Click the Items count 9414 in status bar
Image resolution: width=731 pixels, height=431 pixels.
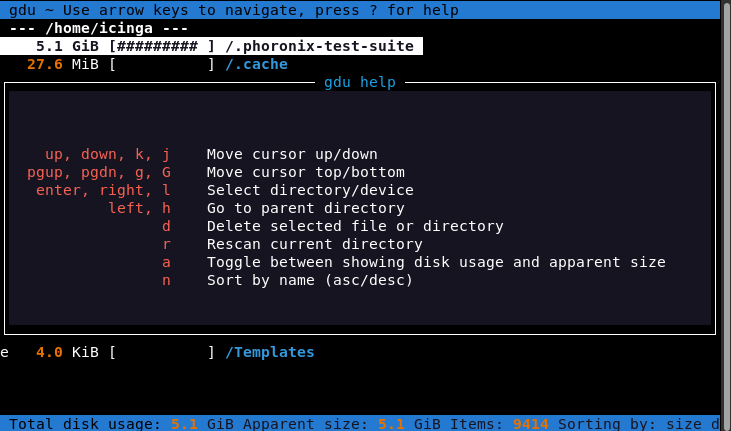530,424
